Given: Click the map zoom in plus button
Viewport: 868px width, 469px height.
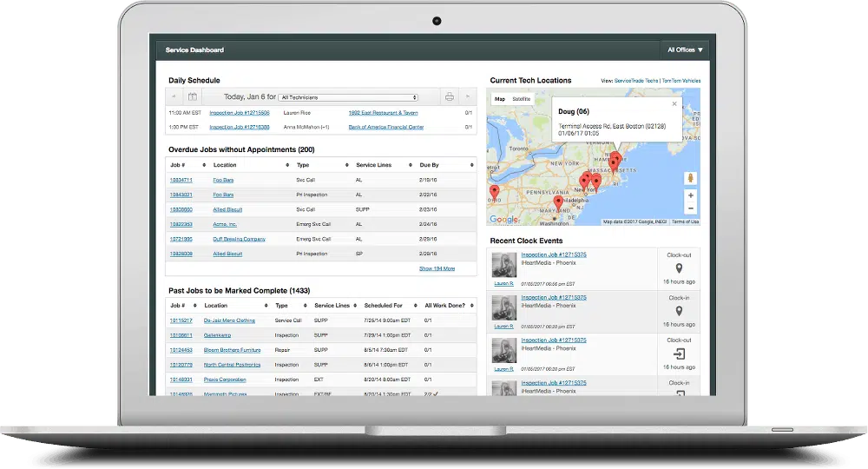Looking at the screenshot, I should [x=691, y=195].
